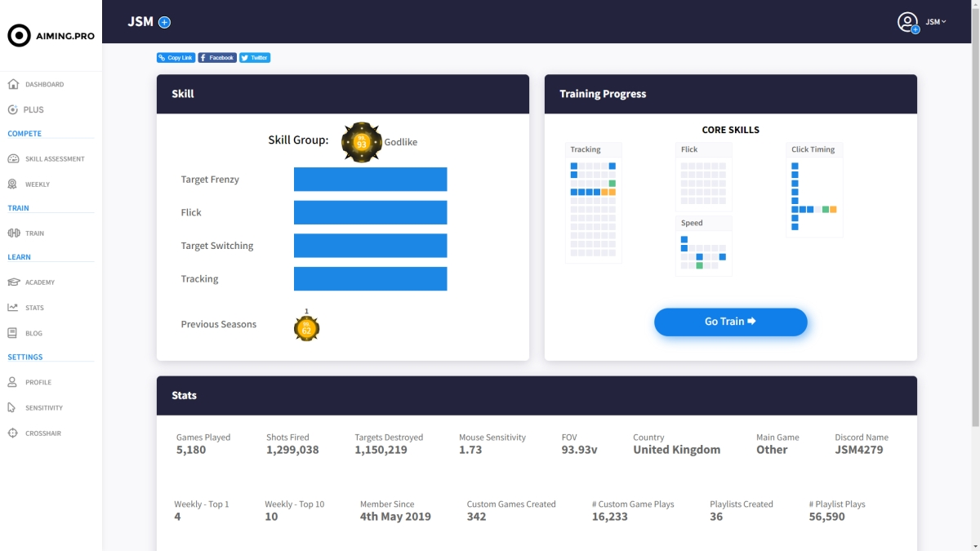
Task: Go to Profile settings
Action: [38, 382]
